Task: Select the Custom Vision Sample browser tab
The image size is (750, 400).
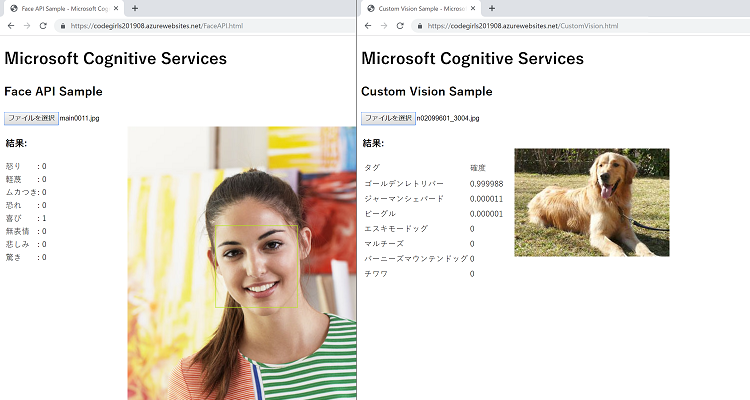Action: 421,8
